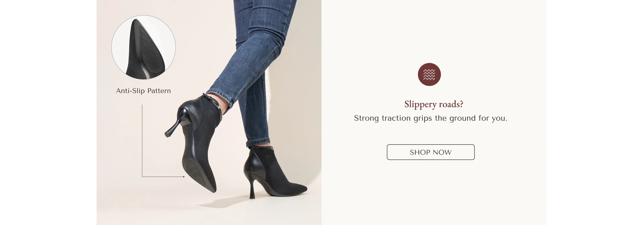The height and width of the screenshot is (225, 644).
Task: Click the SHOP NOW button
Action: 431,152
